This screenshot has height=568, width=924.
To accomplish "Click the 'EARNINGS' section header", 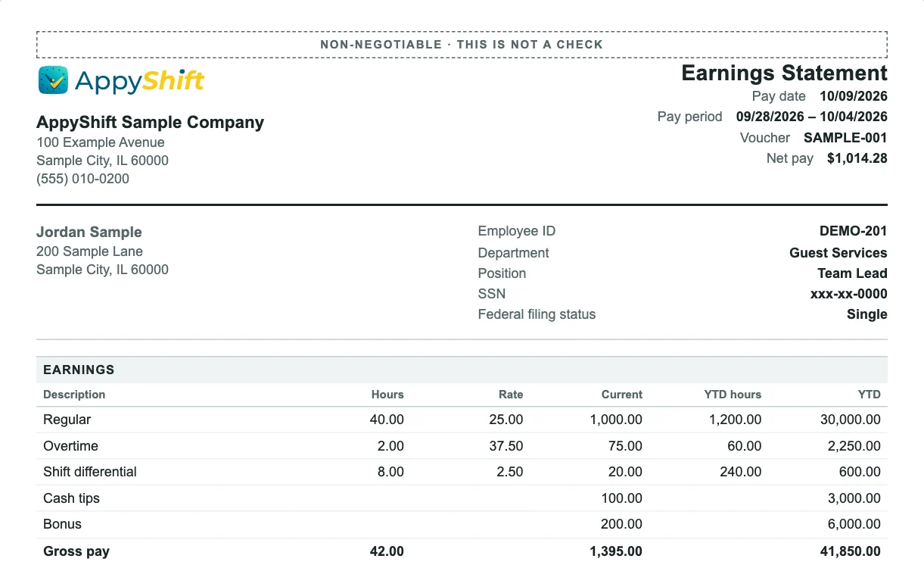I will point(79,370).
